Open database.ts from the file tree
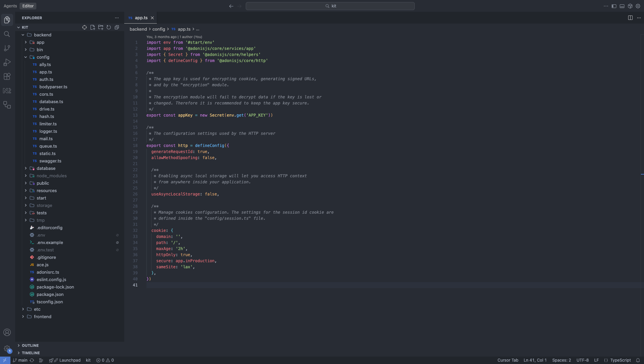Image resolution: width=644 pixels, height=364 pixels. click(51, 101)
